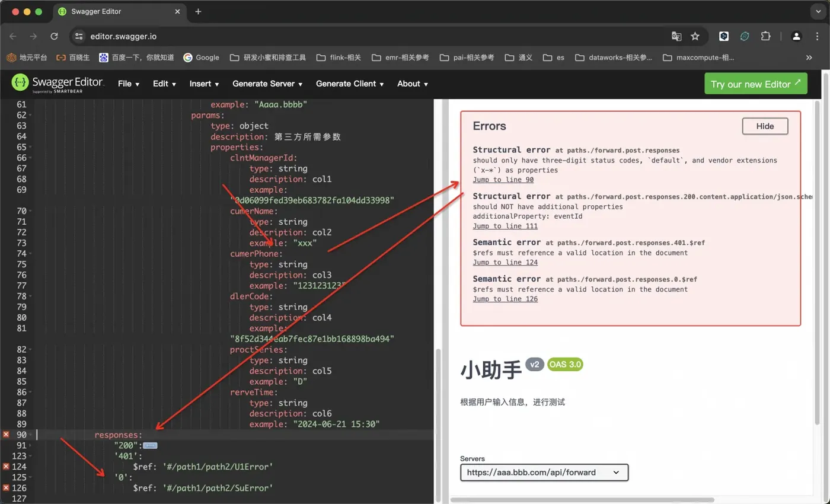Open the 百晓生 bookmark
Screen dimensions: 830x504
73,58
